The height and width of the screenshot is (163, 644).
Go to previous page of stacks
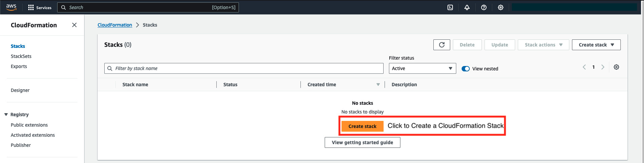[584, 67]
